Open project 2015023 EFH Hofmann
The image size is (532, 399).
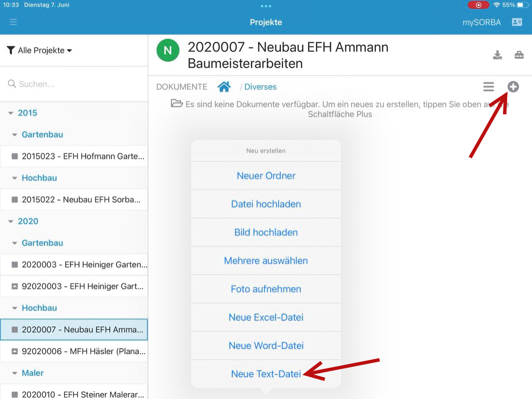[x=79, y=156]
